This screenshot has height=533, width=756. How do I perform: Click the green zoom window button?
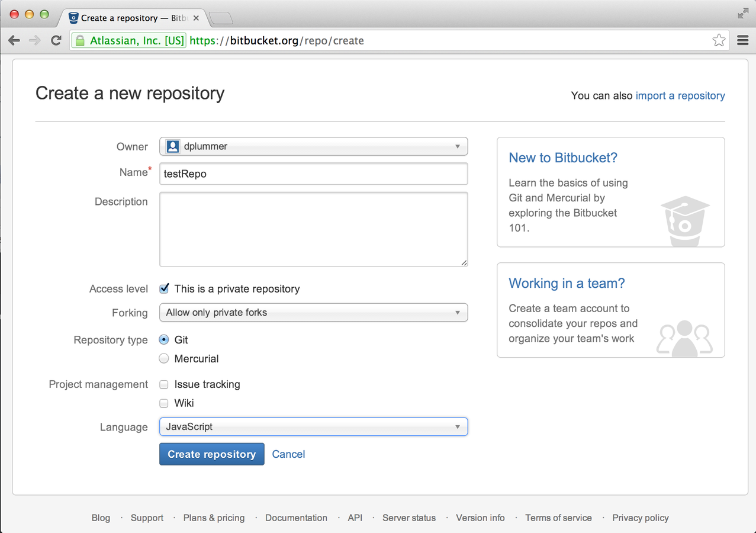coord(44,14)
